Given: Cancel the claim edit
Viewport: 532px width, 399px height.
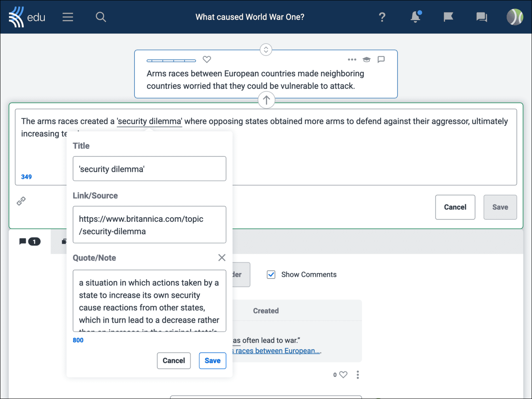Looking at the screenshot, I should (x=455, y=207).
